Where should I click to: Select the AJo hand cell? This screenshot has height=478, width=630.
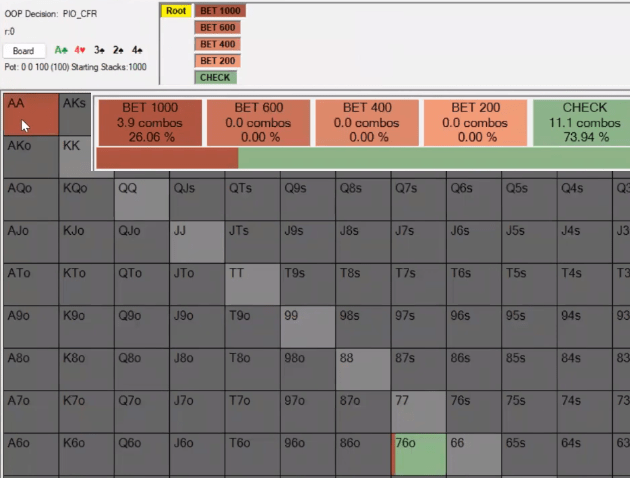(31, 242)
